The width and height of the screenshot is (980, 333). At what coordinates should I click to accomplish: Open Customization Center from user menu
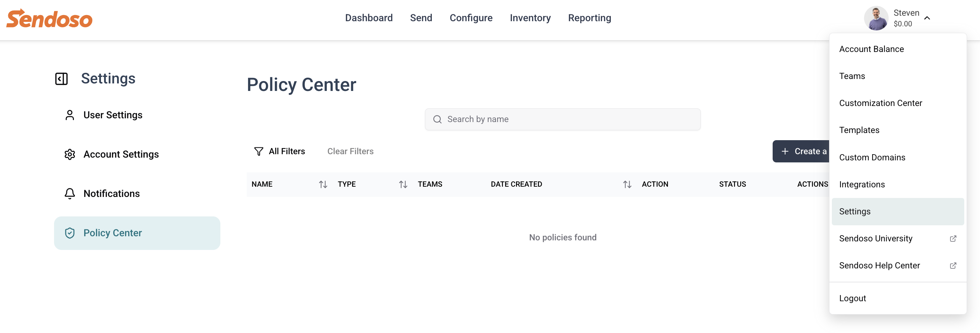898,103
